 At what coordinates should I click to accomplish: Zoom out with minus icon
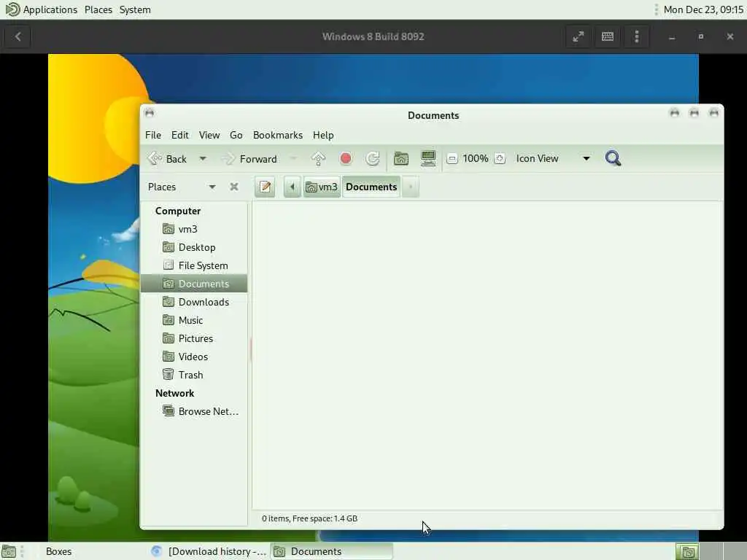pyautogui.click(x=452, y=158)
